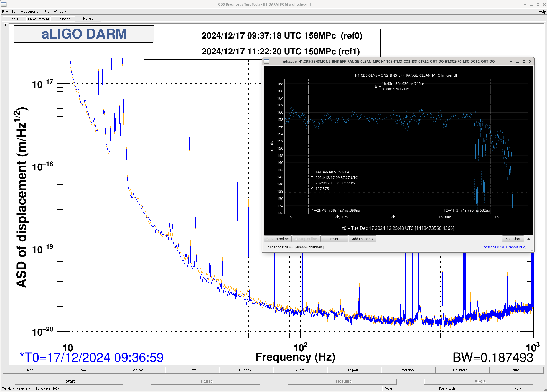Expand snapshot options arrow in ndscope
The height and width of the screenshot is (392, 547).
point(529,239)
